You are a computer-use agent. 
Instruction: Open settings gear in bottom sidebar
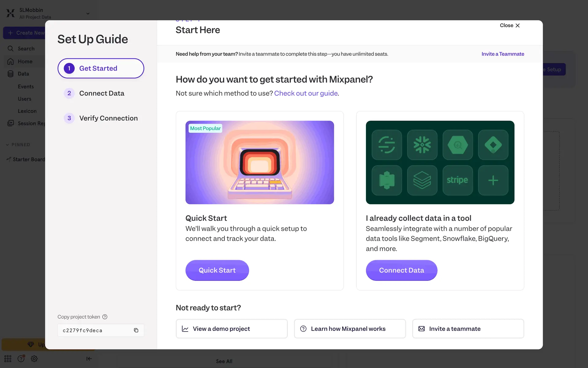tap(34, 358)
